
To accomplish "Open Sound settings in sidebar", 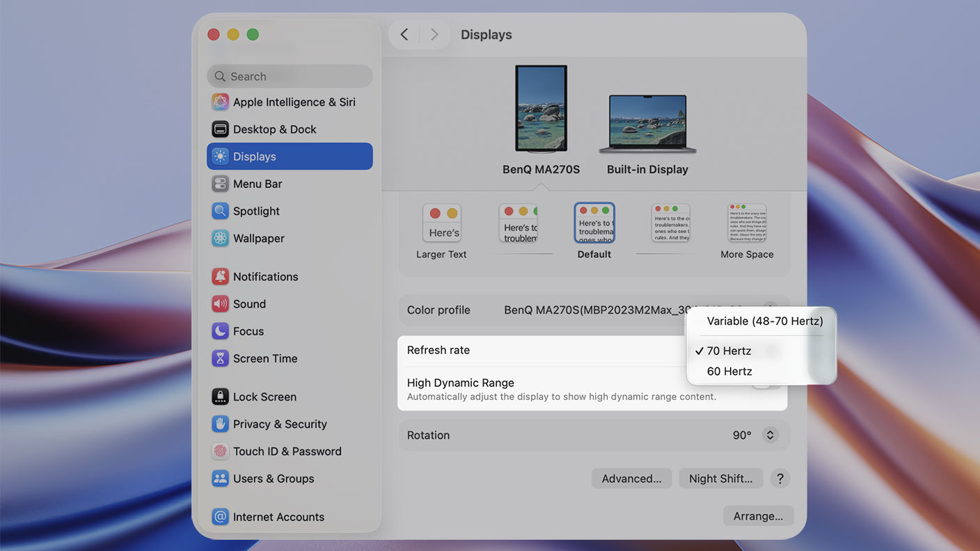I will [x=290, y=303].
